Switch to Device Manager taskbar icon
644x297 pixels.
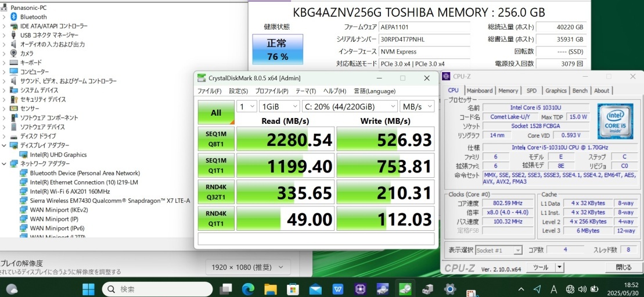click(x=427, y=289)
